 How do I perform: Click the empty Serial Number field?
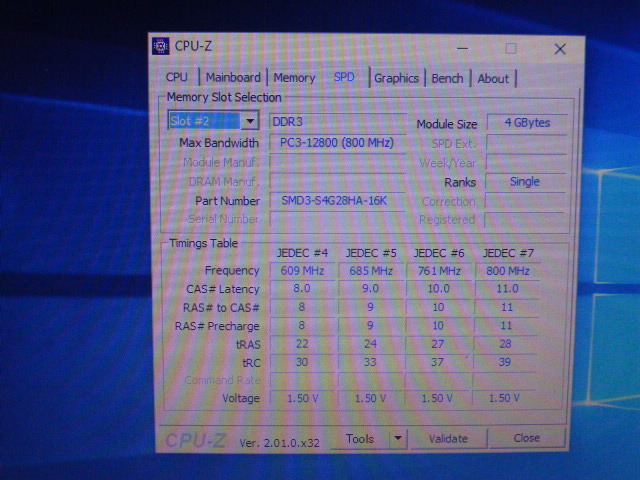337,220
